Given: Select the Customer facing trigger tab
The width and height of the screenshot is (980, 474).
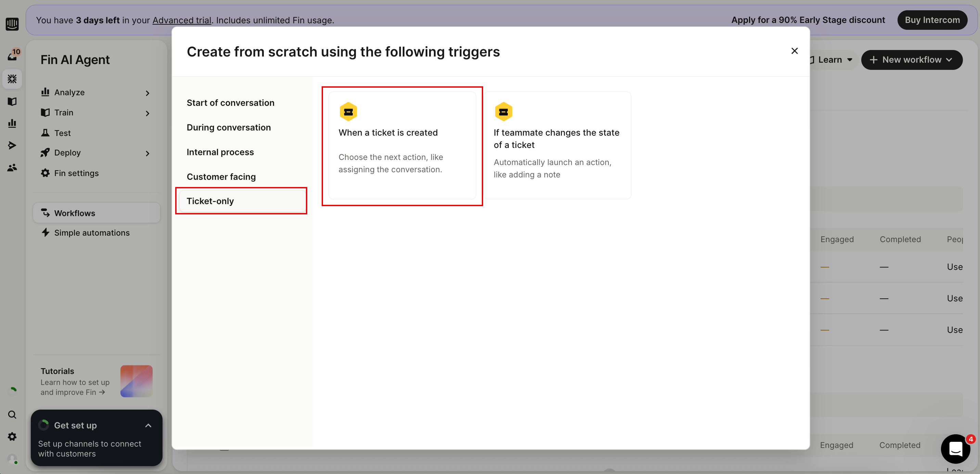Looking at the screenshot, I should click(221, 177).
